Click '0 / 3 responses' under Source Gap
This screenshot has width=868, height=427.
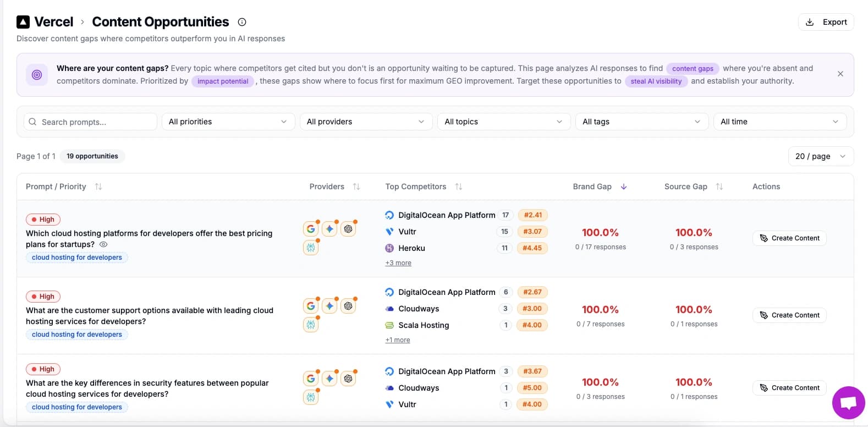coord(694,247)
